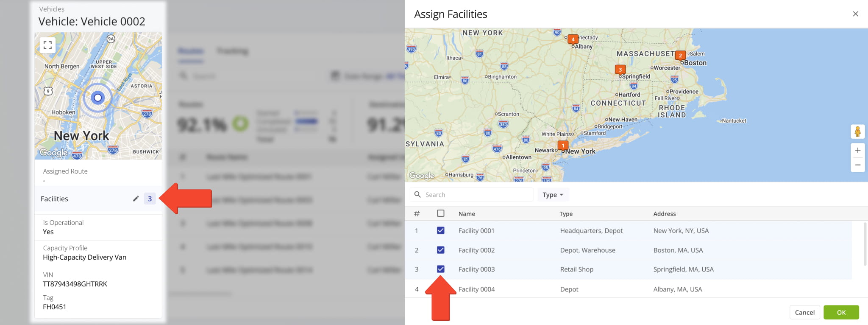The image size is (868, 325).
Task: Click the Depot, Warehouse type cell
Action: 587,250
